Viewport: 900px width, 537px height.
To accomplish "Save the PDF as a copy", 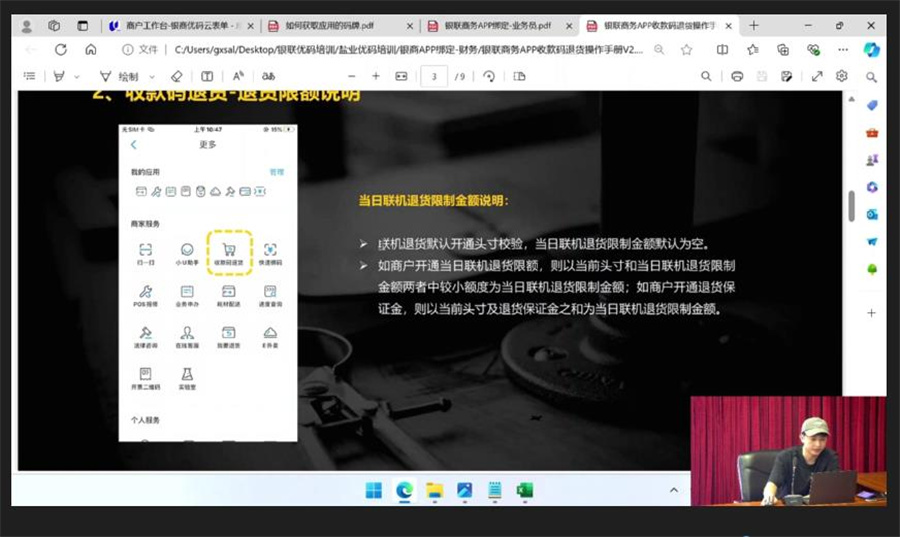I will pos(786,76).
